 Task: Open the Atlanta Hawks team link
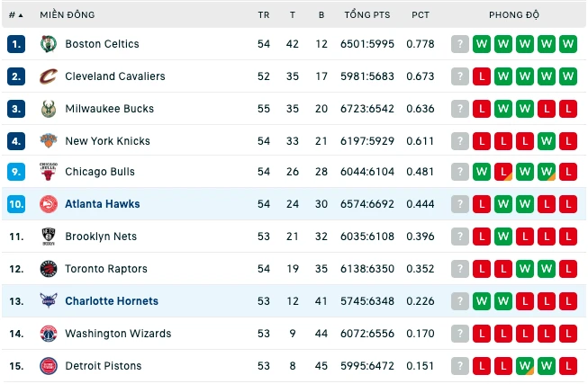(x=103, y=204)
